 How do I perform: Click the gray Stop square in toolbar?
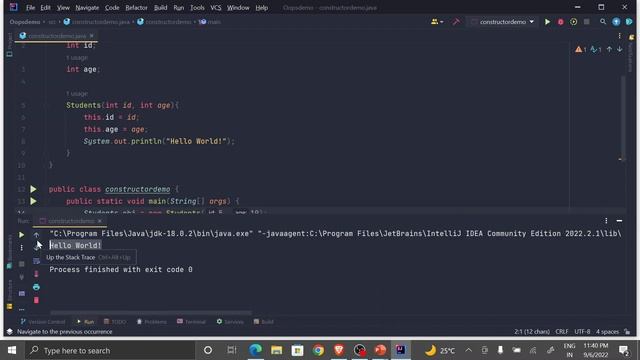click(x=587, y=22)
